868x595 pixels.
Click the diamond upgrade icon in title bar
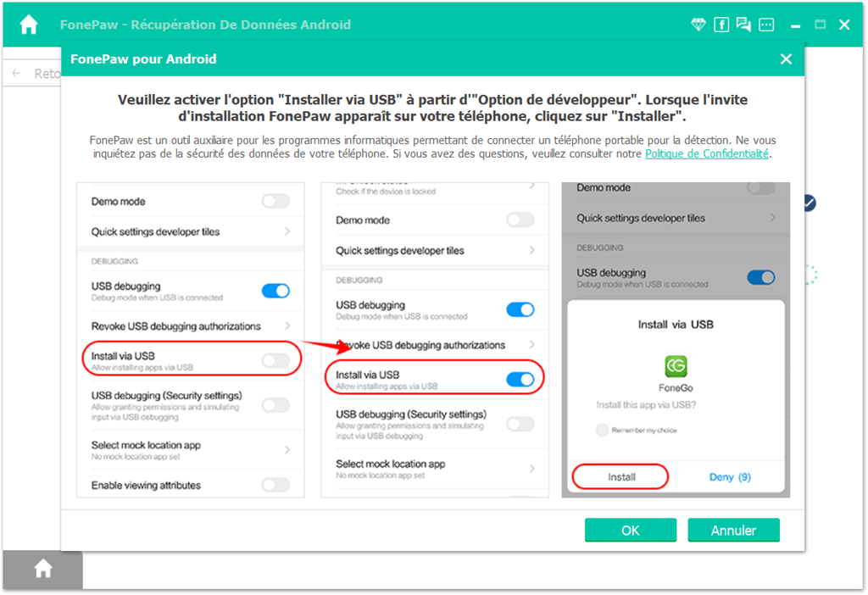pyautogui.click(x=698, y=24)
